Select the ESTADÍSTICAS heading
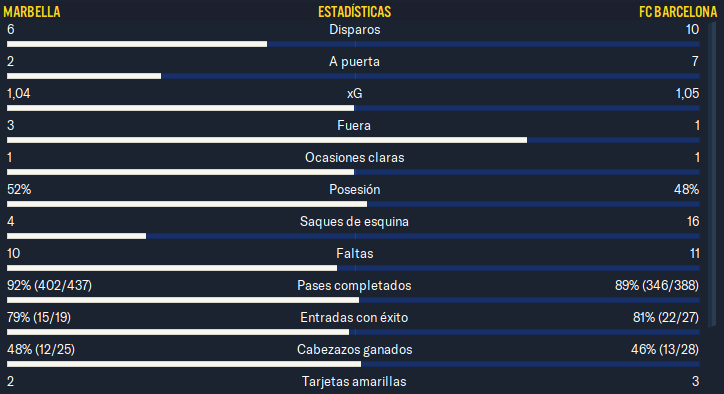 point(355,12)
